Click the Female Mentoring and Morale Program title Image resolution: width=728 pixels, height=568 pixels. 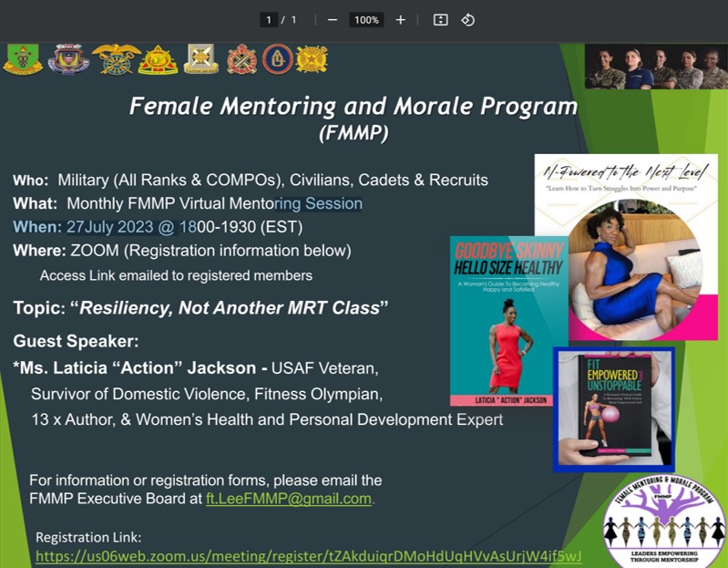pos(354,106)
